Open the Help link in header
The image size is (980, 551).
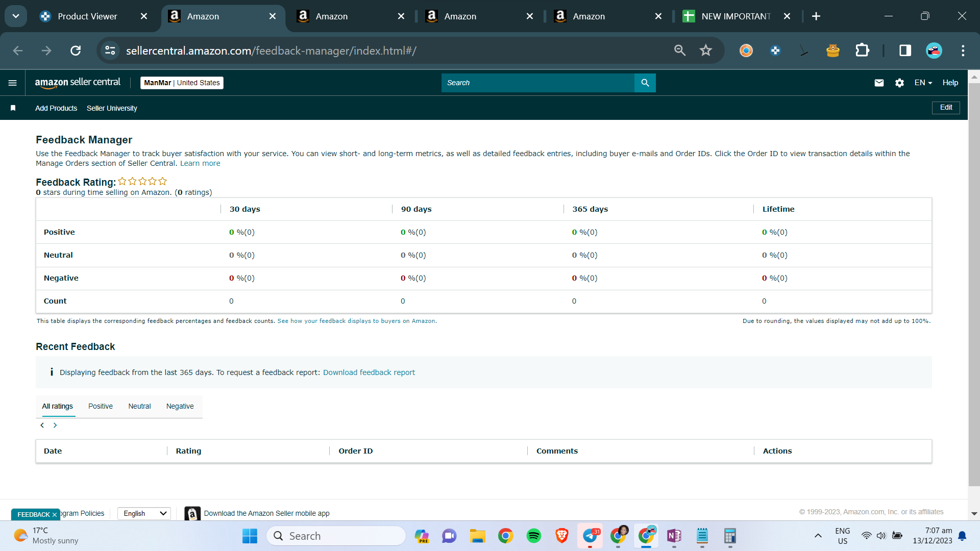[950, 83]
